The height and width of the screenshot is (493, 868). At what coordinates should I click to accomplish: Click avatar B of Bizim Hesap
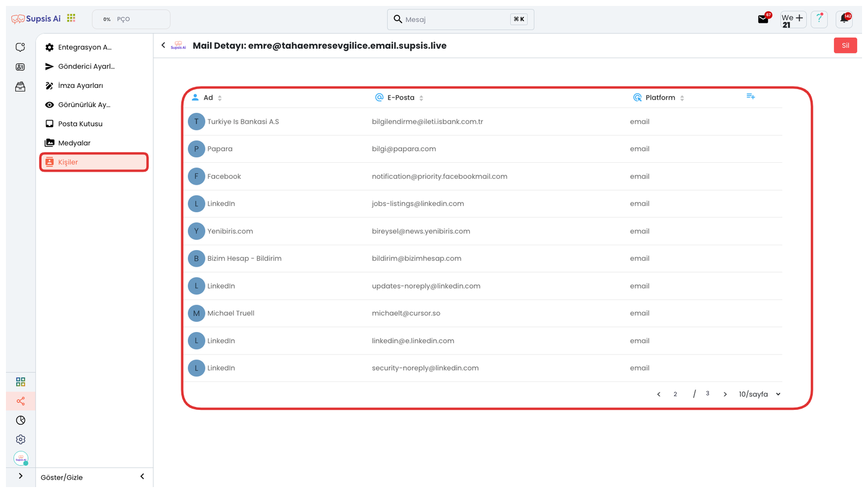(x=196, y=258)
